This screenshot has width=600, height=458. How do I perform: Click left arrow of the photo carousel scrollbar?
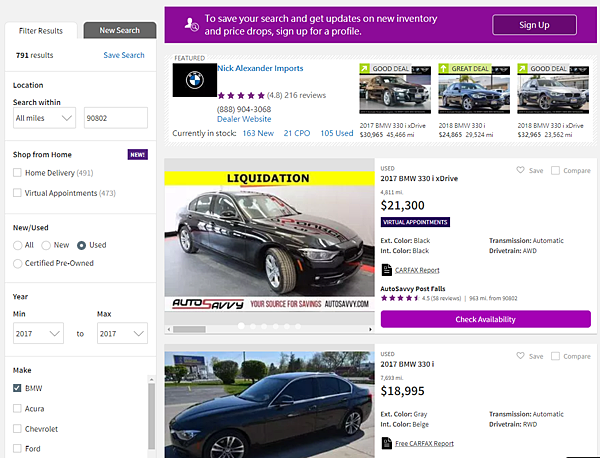tap(168, 329)
